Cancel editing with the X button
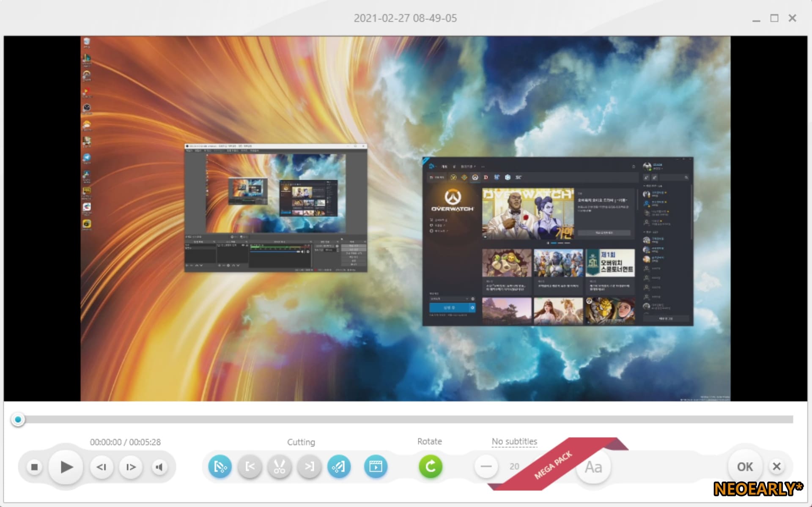 (776, 467)
